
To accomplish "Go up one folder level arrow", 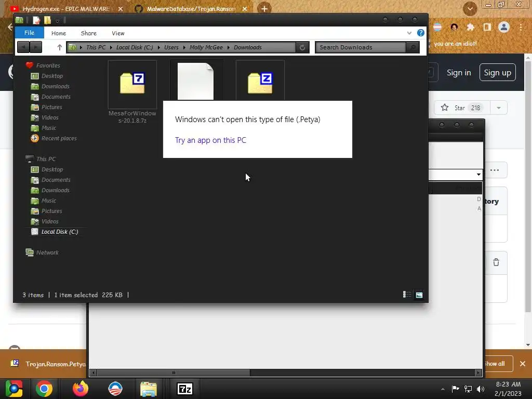I will click(59, 47).
